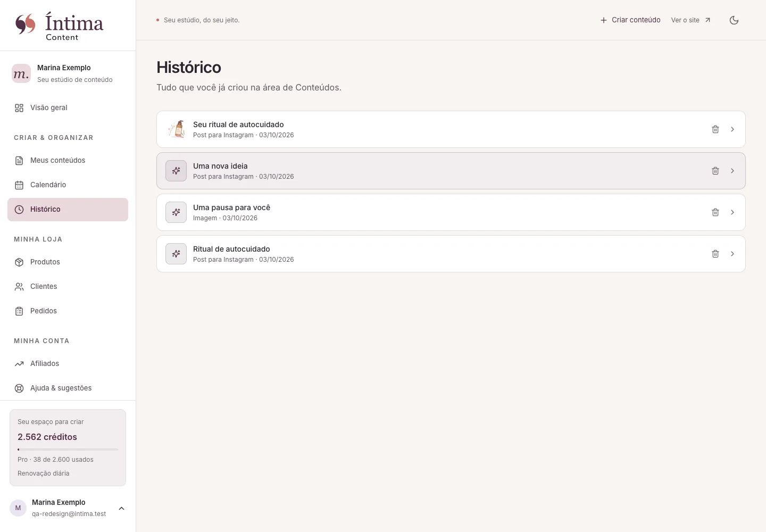The image size is (766, 532).
Task: Click the sparkle icon beside 'Uma nova ideia'
Action: [x=176, y=171]
